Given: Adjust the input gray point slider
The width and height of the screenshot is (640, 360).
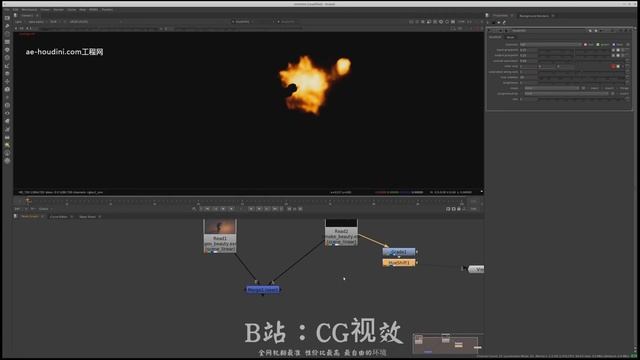Looking at the screenshot, I should (574, 50).
